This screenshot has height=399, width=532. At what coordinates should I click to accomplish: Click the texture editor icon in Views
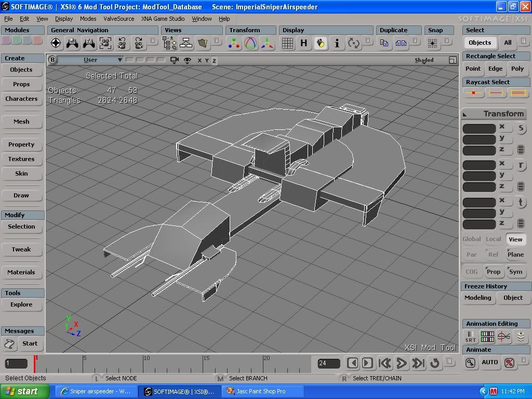click(x=203, y=43)
